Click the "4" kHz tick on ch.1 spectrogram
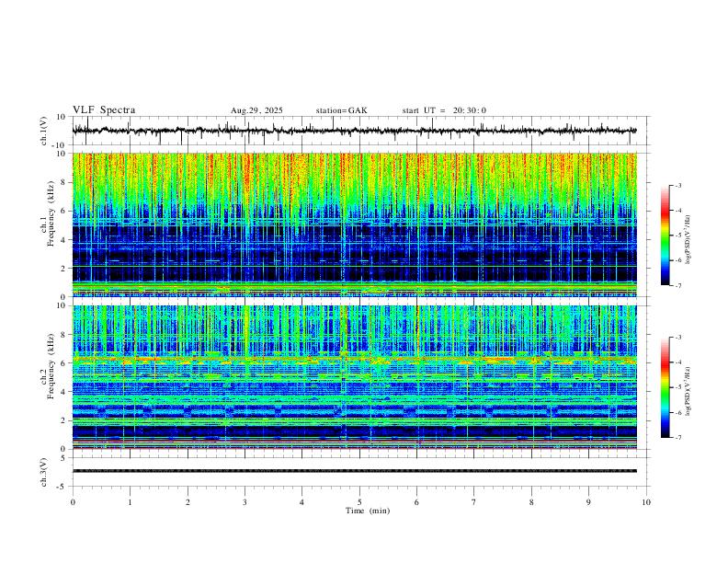The height and width of the screenshot is (563, 728). [63, 239]
